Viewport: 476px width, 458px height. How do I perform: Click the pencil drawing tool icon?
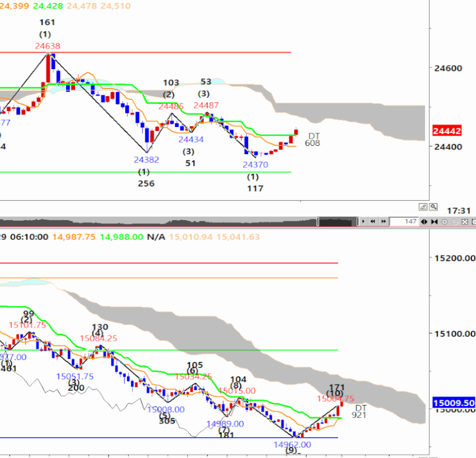coord(423,207)
